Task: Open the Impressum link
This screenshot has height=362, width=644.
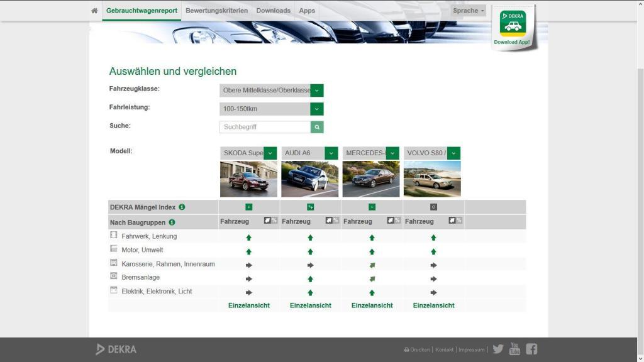Action: [x=472, y=349]
